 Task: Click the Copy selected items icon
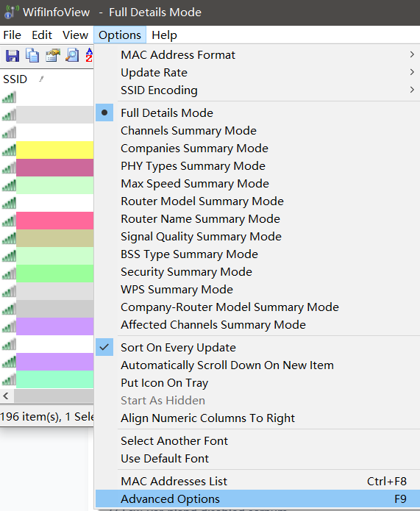click(32, 56)
